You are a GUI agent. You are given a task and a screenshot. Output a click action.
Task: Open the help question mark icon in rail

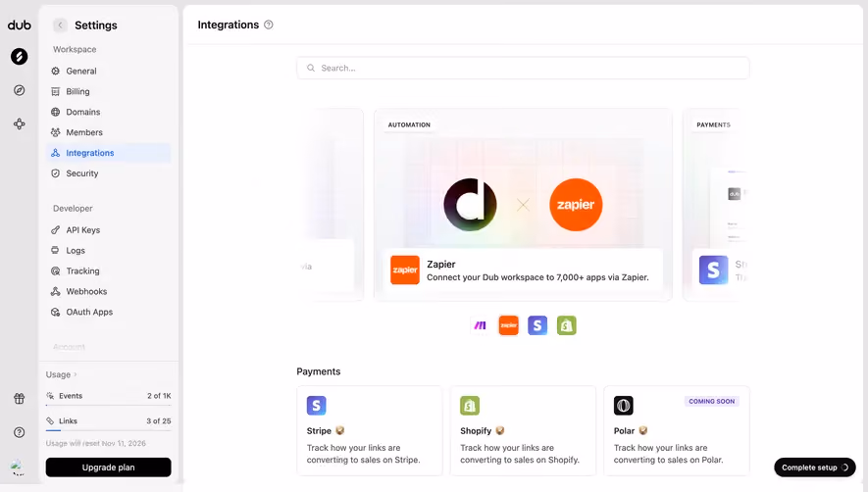(20, 432)
